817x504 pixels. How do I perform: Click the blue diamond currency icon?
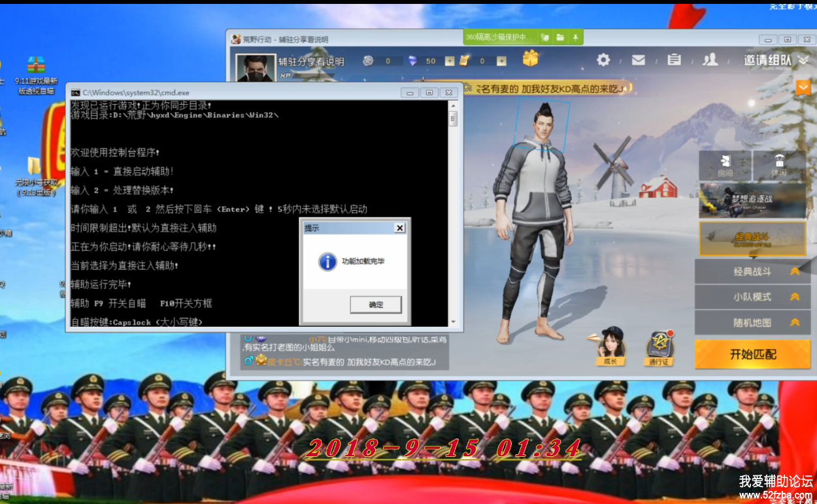(412, 61)
